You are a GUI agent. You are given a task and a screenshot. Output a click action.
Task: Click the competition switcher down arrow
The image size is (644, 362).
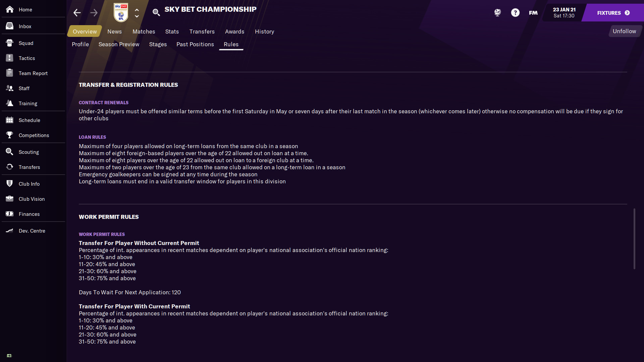click(x=137, y=16)
